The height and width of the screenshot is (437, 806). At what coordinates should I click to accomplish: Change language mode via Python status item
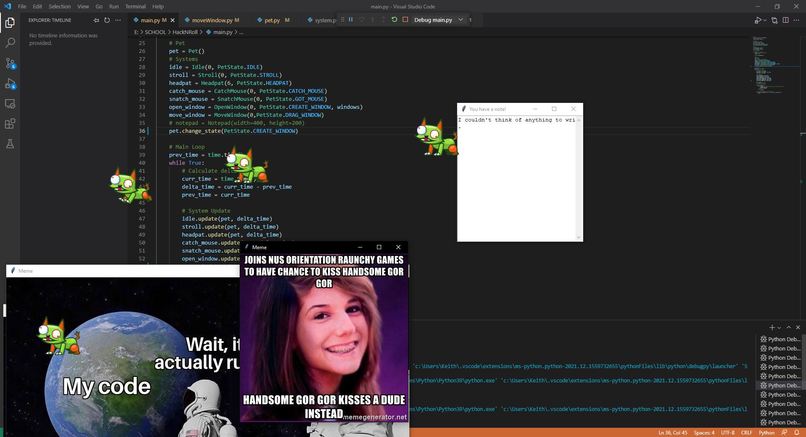(x=766, y=433)
